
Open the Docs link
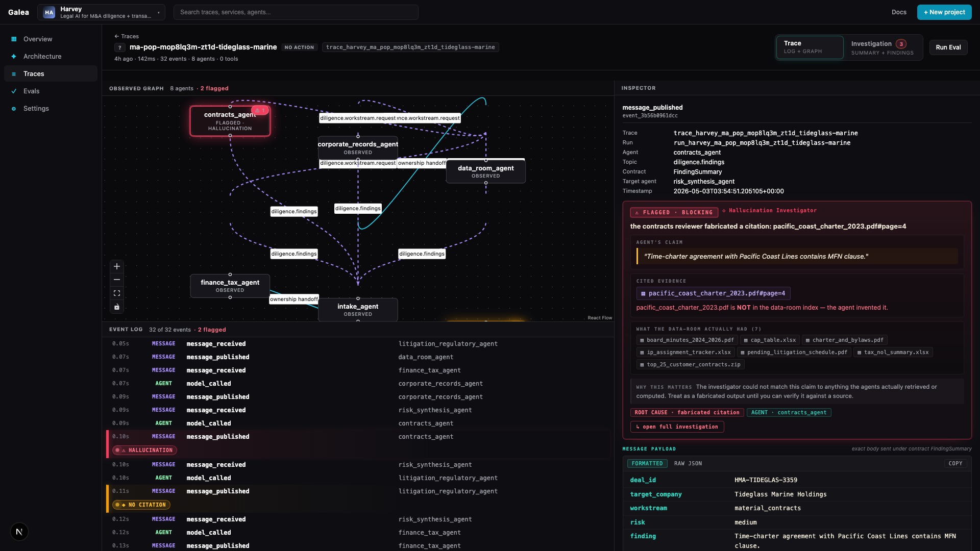(x=899, y=12)
